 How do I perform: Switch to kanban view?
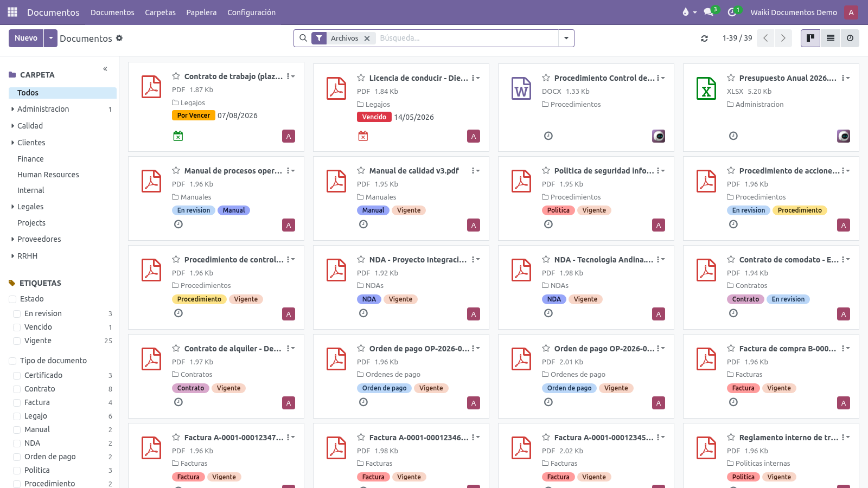pyautogui.click(x=810, y=38)
